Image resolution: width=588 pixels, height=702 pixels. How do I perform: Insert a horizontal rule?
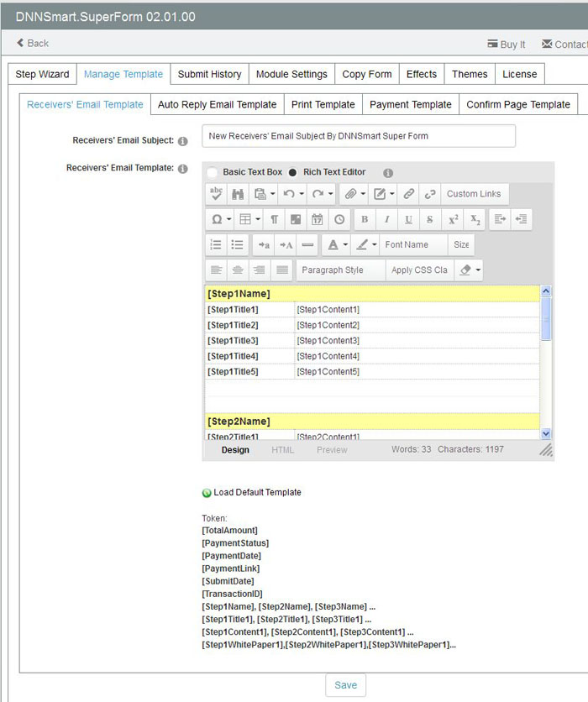point(307,245)
